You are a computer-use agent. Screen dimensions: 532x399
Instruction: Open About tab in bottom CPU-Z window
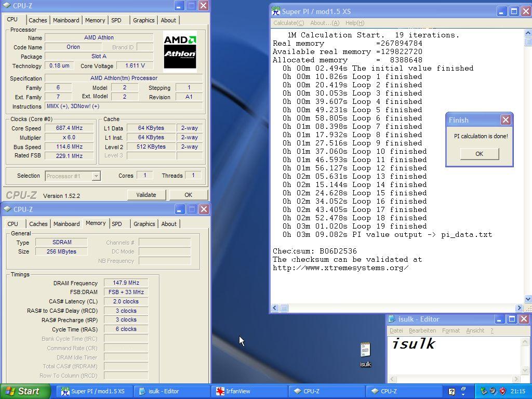click(x=169, y=224)
